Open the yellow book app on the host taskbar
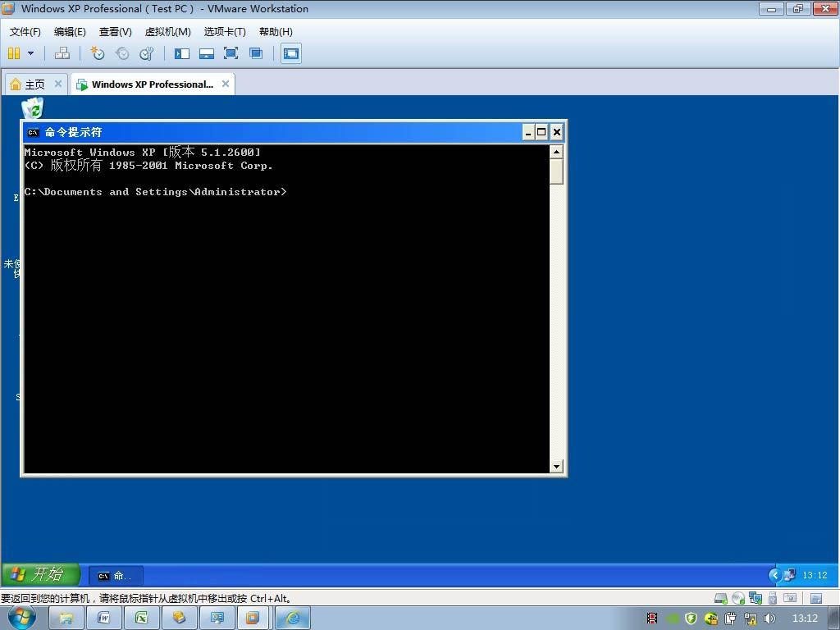The image size is (840, 630). click(179, 619)
